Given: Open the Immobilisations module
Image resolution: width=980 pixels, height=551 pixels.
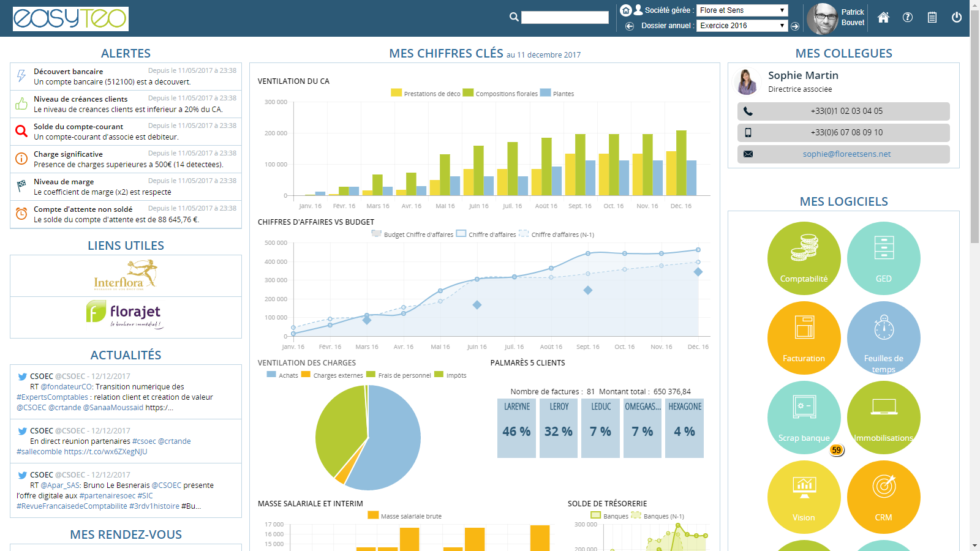Looking at the screenshot, I should 883,418.
